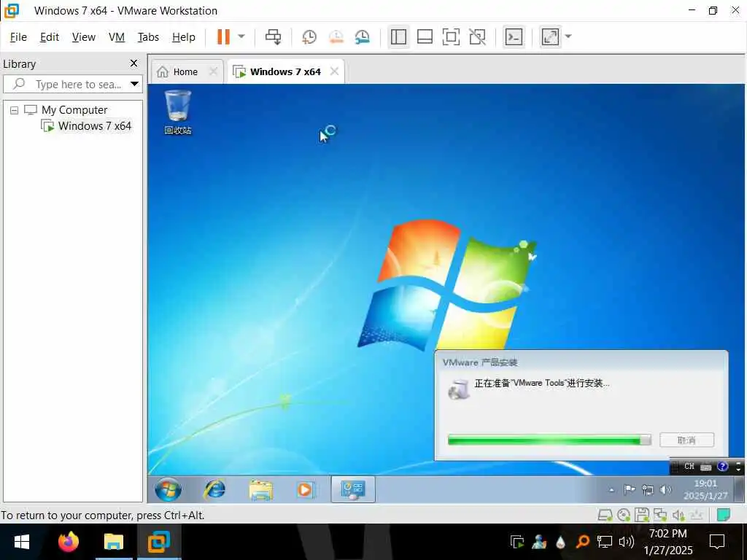Viewport: 747px width, 560px height.
Task: Open the Tabs menu
Action: coord(148,37)
